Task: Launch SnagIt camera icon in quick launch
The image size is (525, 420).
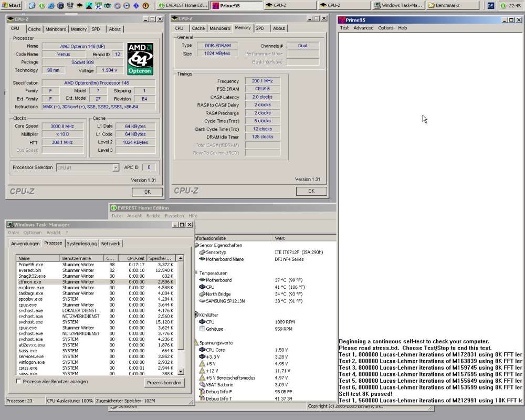Action: [108, 5]
